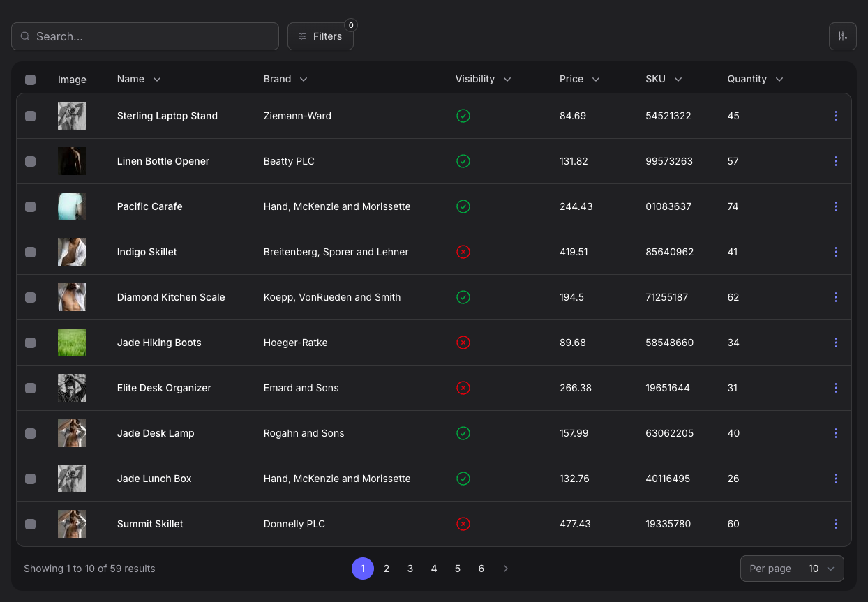This screenshot has height=602, width=868.
Task: Open row actions menu for Indigo Skillet
Action: pyautogui.click(x=836, y=252)
